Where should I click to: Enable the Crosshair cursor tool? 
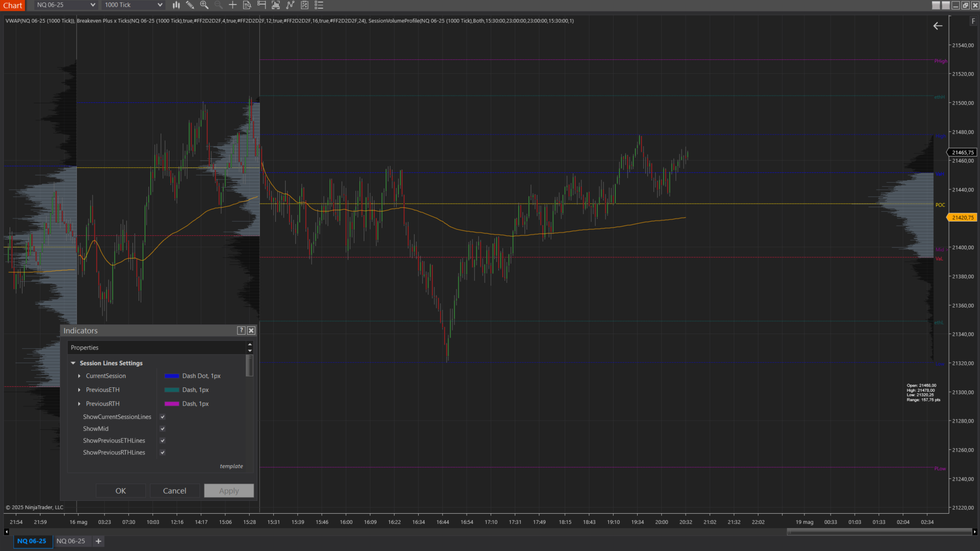pos(232,5)
